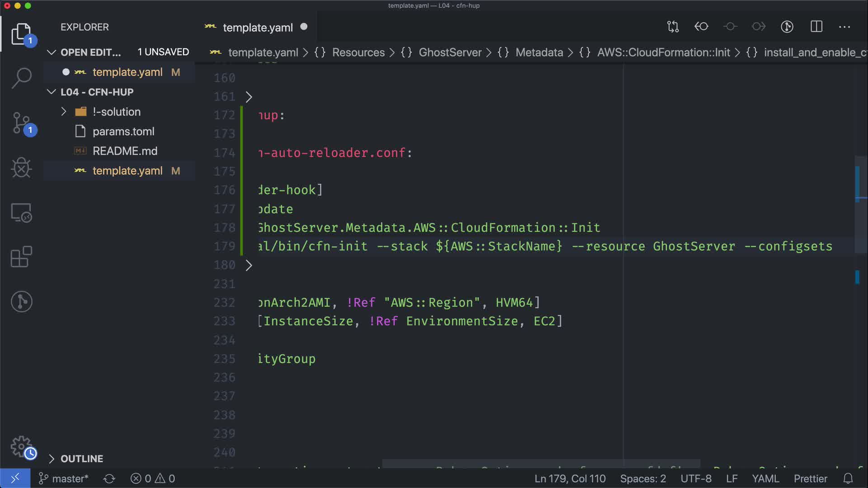Open README.md from the file tree
The image size is (868, 488).
click(x=125, y=151)
